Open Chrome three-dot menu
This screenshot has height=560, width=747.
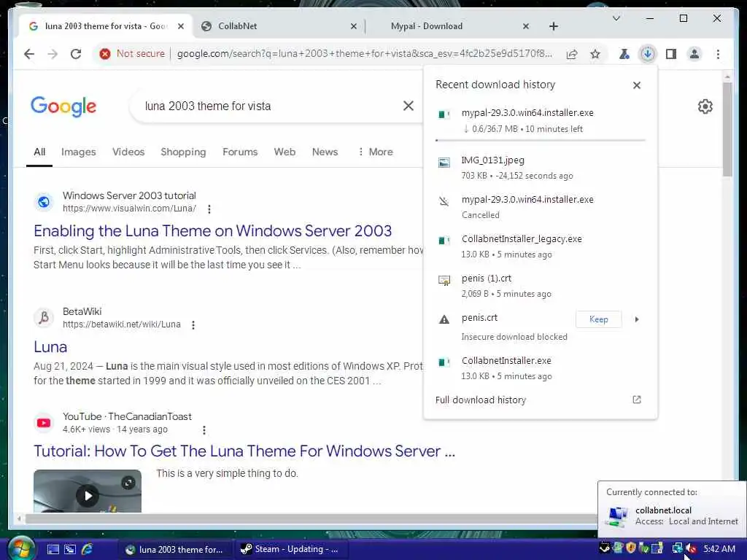(718, 54)
